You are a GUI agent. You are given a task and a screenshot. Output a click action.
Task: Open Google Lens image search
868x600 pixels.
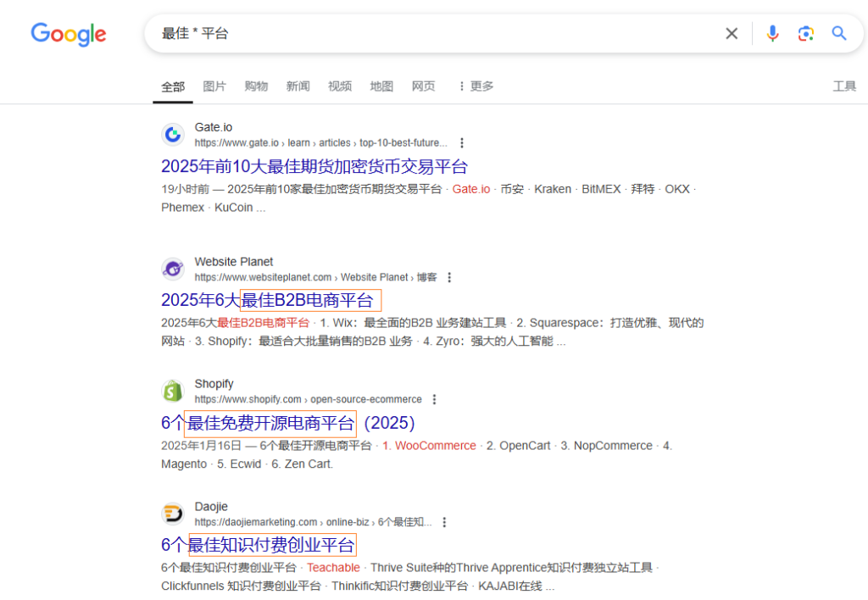pos(805,33)
